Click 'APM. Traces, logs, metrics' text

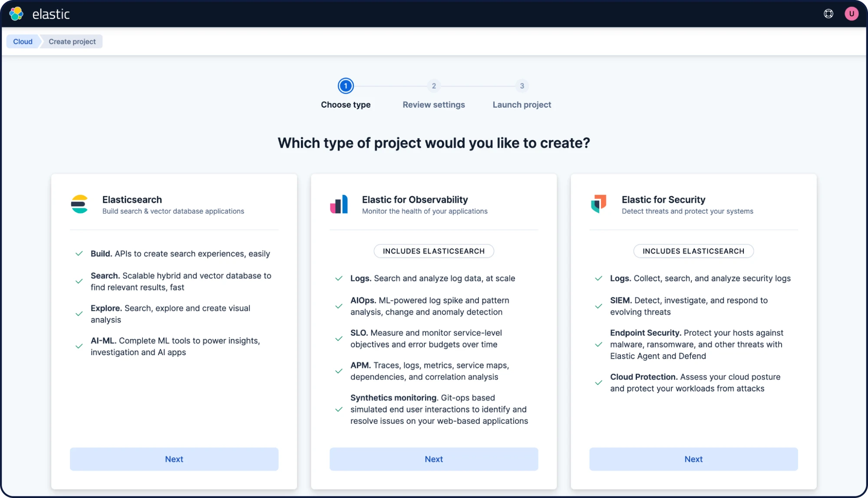(x=430, y=371)
